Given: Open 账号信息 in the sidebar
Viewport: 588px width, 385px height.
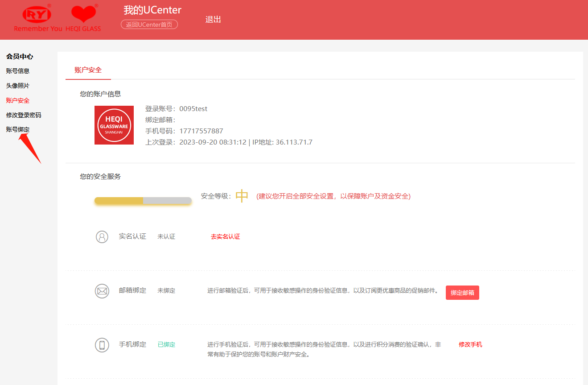Looking at the screenshot, I should coord(18,71).
